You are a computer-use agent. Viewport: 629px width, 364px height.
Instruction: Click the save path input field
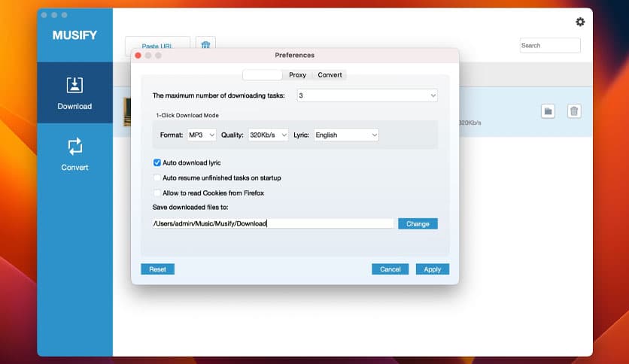pos(272,223)
